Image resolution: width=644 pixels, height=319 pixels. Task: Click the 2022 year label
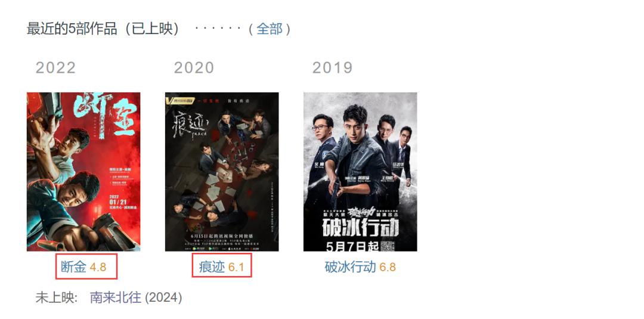coord(56,68)
